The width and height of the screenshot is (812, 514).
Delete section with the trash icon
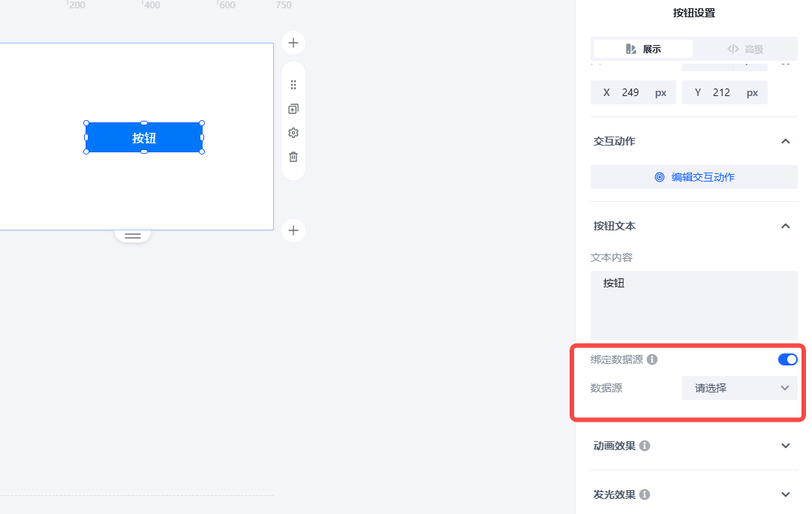293,157
